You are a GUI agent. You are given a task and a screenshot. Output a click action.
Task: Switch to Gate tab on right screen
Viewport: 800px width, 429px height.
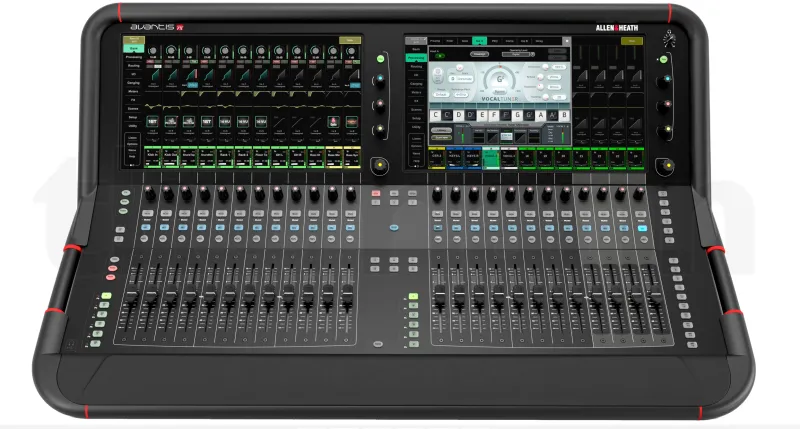pyautogui.click(x=465, y=41)
